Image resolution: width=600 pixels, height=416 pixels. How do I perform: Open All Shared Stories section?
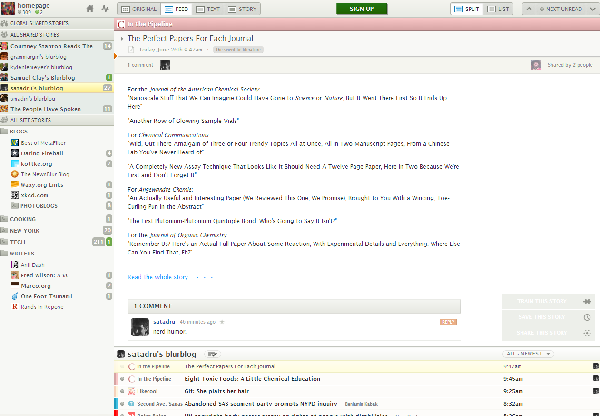[57, 34]
